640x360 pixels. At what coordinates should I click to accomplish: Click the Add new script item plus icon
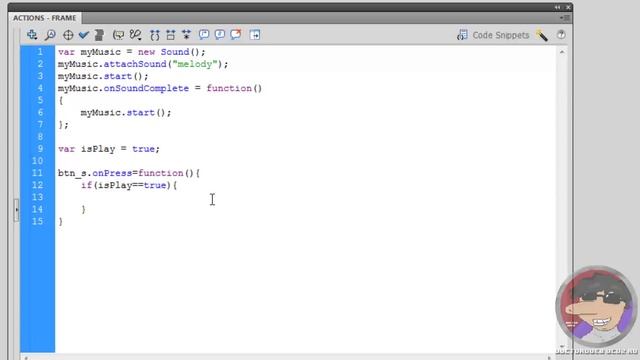tap(32, 35)
